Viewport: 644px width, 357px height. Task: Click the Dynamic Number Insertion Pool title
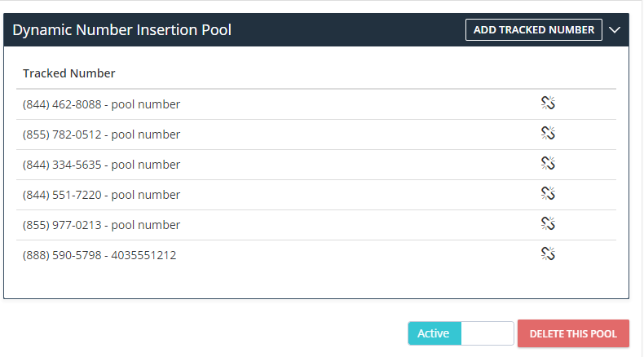pyautogui.click(x=122, y=30)
